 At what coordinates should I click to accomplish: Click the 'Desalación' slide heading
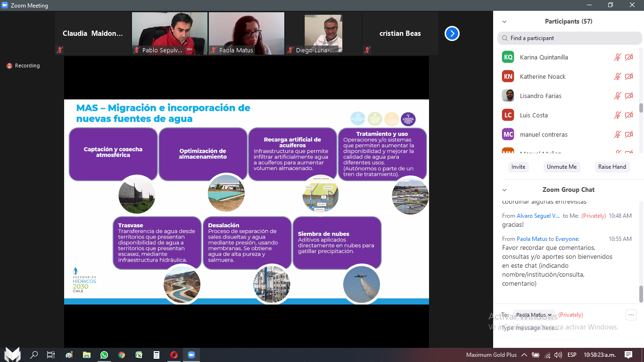pyautogui.click(x=223, y=225)
